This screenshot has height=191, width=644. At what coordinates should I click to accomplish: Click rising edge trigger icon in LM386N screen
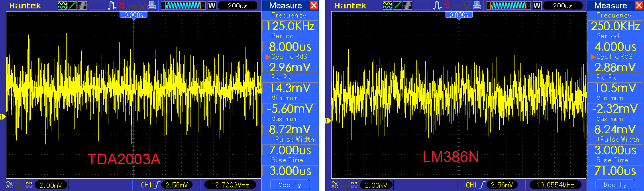click(x=482, y=185)
